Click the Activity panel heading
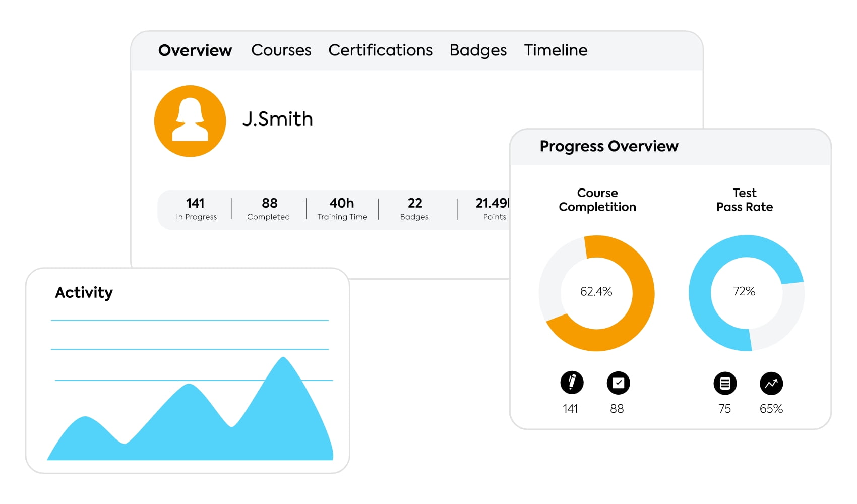 [x=84, y=292]
